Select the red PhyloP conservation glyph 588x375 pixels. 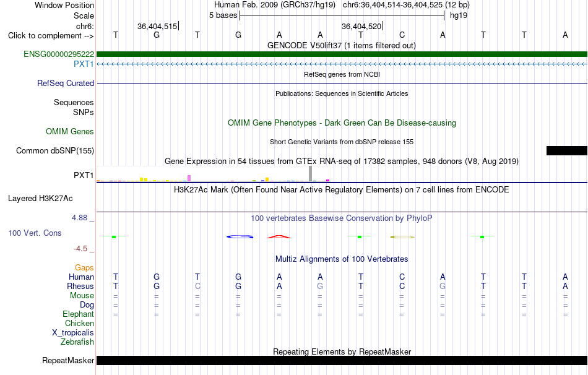pyautogui.click(x=279, y=236)
